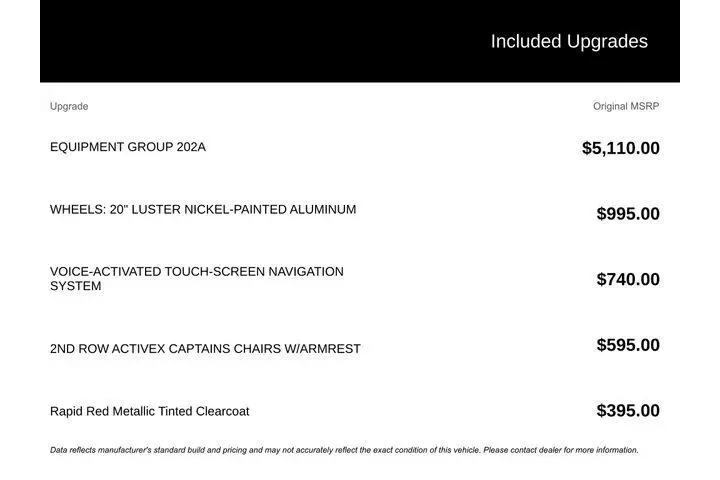Select Rapid Red Metallic Tinted Clearcoat
Viewport: 720px width, 480px height.
coord(149,411)
